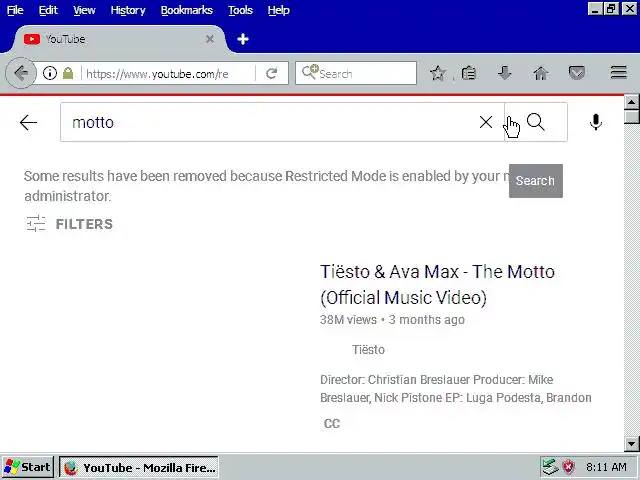Click the 8:11 AM clock
The height and width of the screenshot is (480, 640).
click(x=606, y=467)
